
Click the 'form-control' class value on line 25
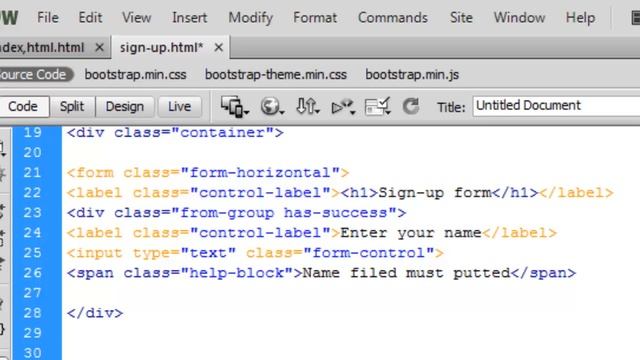tap(369, 253)
